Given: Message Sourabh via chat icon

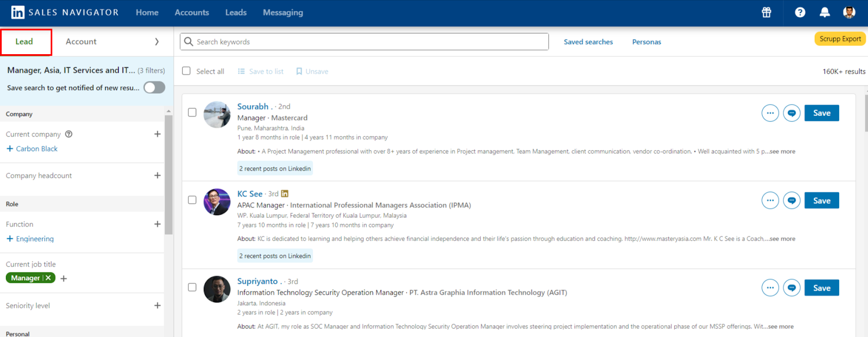Looking at the screenshot, I should coord(792,113).
